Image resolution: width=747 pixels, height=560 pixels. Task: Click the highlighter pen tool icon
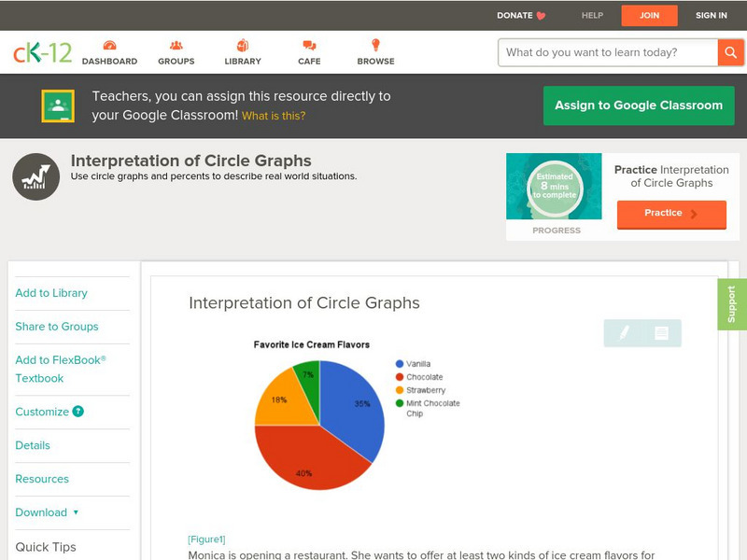(624, 332)
